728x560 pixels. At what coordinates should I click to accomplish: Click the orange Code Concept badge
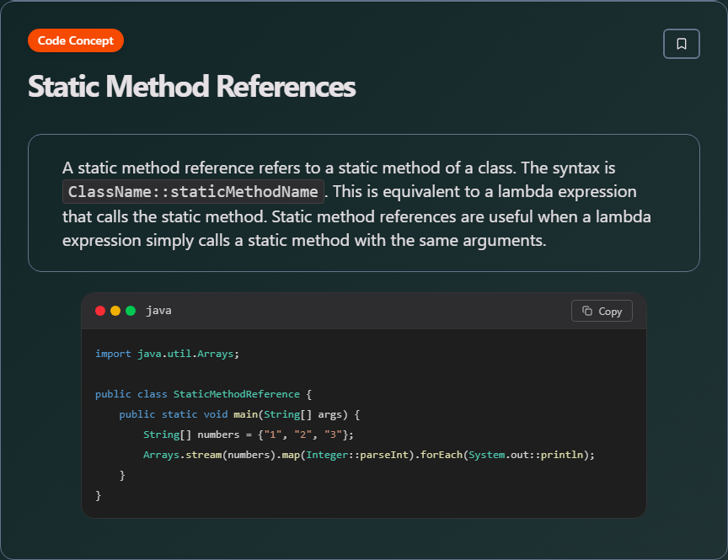click(x=76, y=40)
